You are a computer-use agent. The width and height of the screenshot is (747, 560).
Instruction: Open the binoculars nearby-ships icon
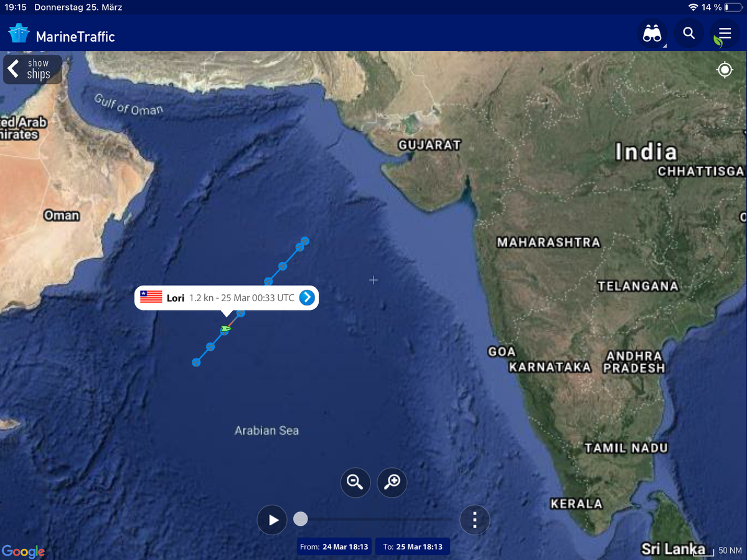tap(652, 34)
